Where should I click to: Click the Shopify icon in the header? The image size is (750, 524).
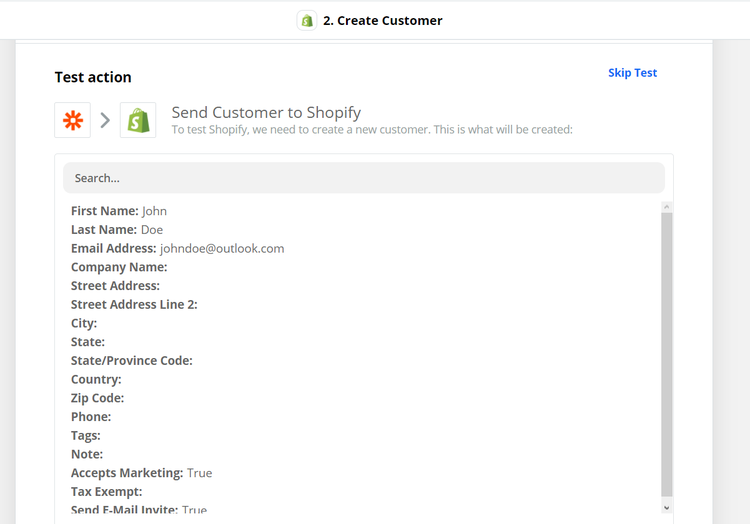pyautogui.click(x=307, y=20)
